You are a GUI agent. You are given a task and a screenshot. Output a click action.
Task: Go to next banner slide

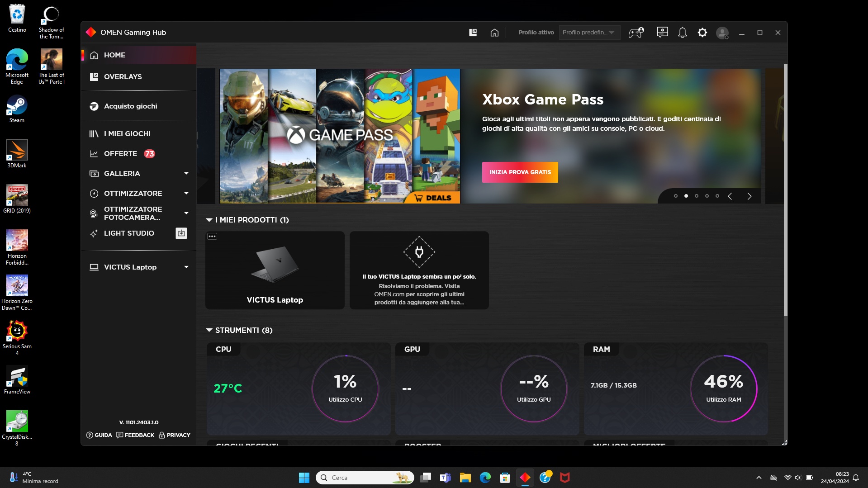point(749,196)
